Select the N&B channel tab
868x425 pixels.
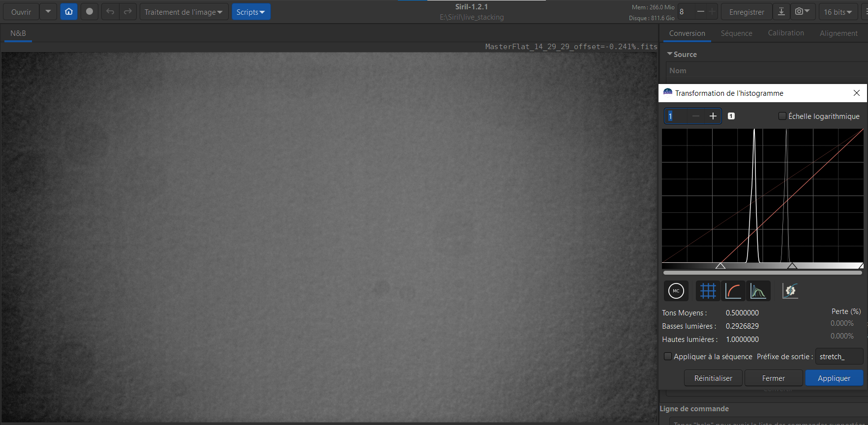coord(18,33)
